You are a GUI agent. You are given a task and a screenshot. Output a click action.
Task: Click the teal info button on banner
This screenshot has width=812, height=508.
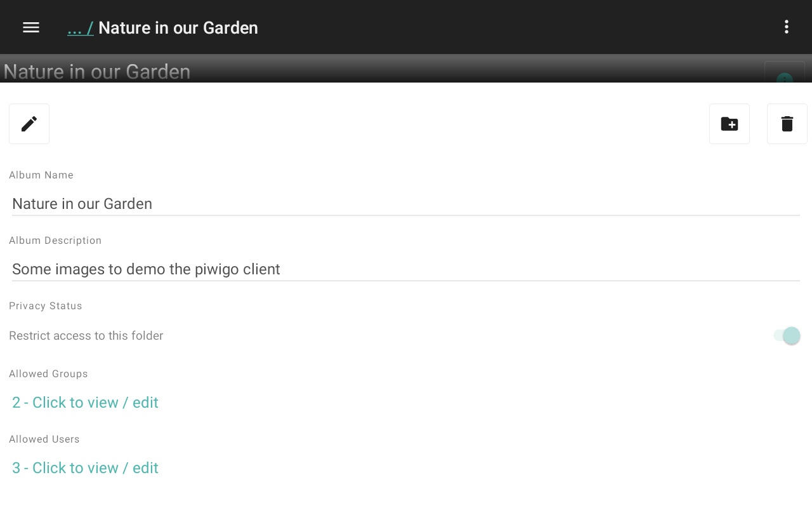tap(785, 77)
